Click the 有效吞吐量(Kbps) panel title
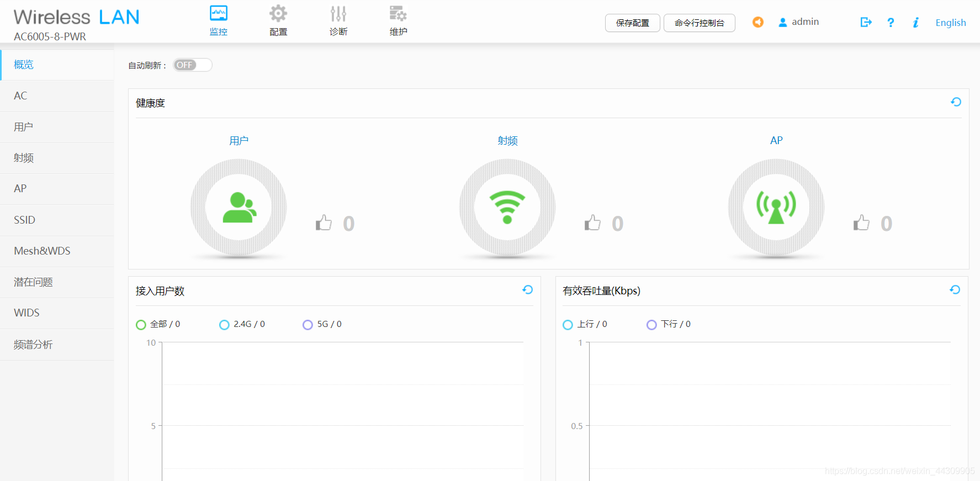980x481 pixels. (x=601, y=291)
